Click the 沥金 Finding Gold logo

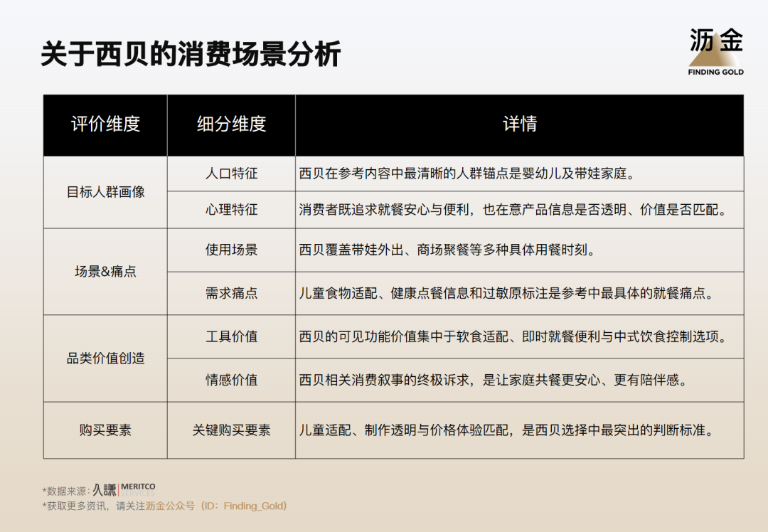tap(715, 51)
